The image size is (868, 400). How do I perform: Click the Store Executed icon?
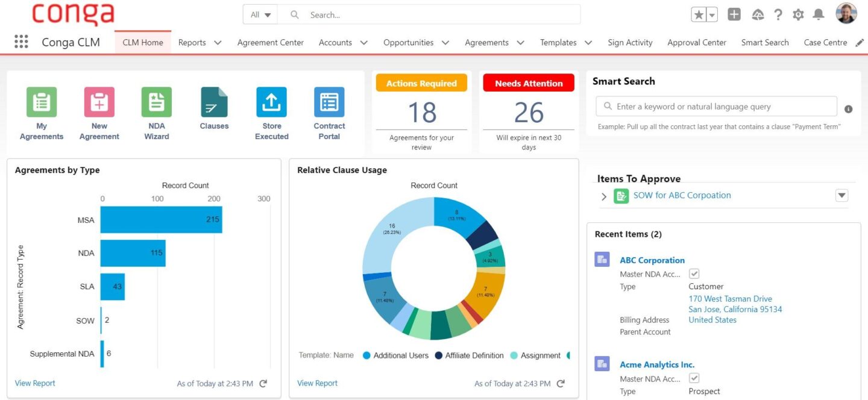click(271, 102)
